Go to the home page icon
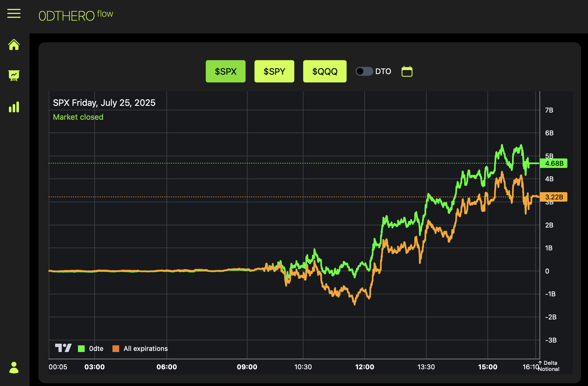Image resolution: width=588 pixels, height=386 pixels. click(14, 45)
